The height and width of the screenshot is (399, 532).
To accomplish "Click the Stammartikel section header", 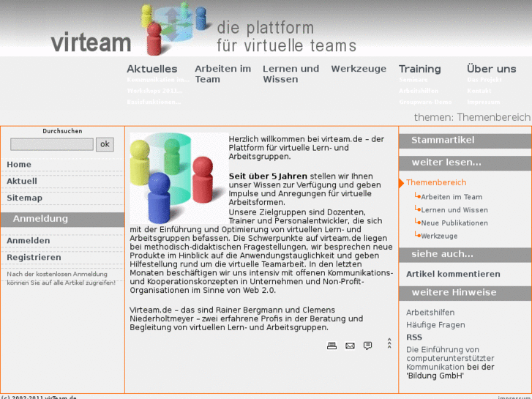I will point(465,141).
